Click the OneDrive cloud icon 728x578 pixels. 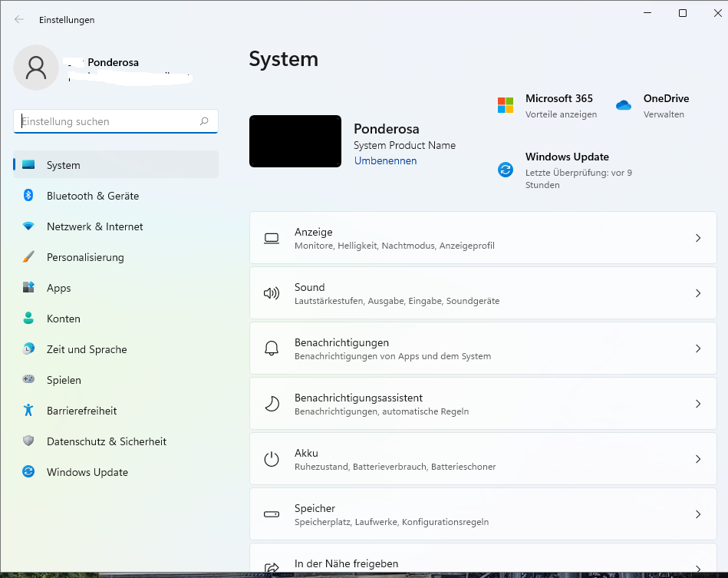click(x=624, y=105)
